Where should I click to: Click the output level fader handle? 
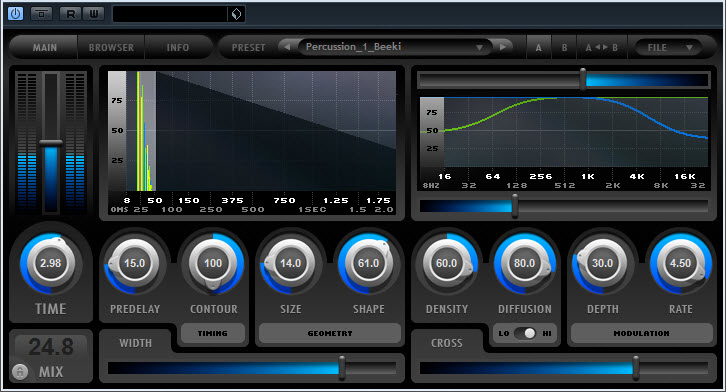point(51,143)
